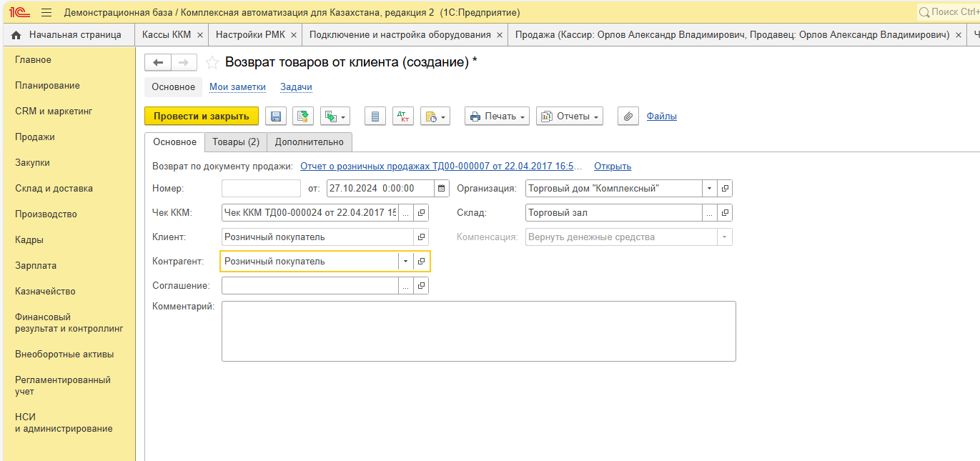980x461 pixels.
Task: Open the Дт/Кт postings view
Action: pyautogui.click(x=402, y=117)
